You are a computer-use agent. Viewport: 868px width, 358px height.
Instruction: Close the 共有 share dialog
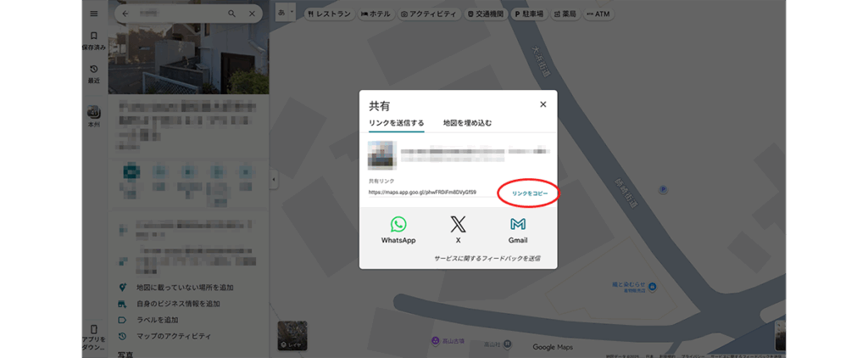pos(543,104)
